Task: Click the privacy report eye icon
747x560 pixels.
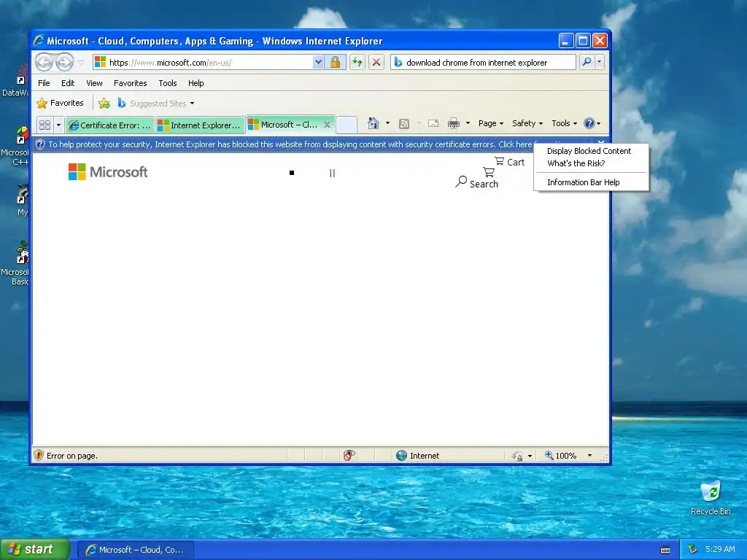Action: click(349, 456)
